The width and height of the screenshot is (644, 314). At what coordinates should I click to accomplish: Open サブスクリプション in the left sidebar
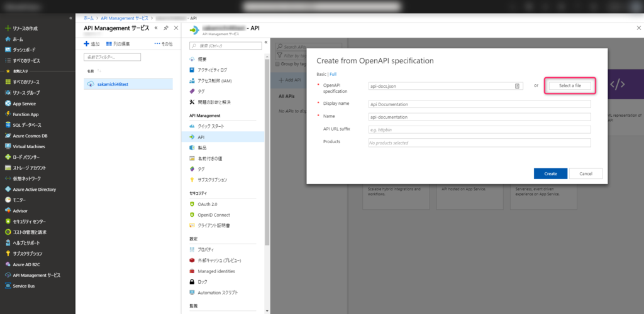(23, 254)
